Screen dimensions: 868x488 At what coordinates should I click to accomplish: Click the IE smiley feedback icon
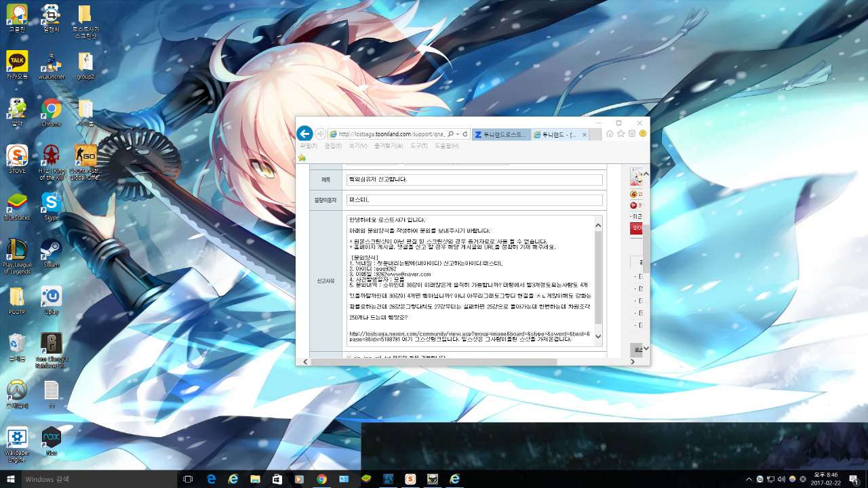pos(643,134)
